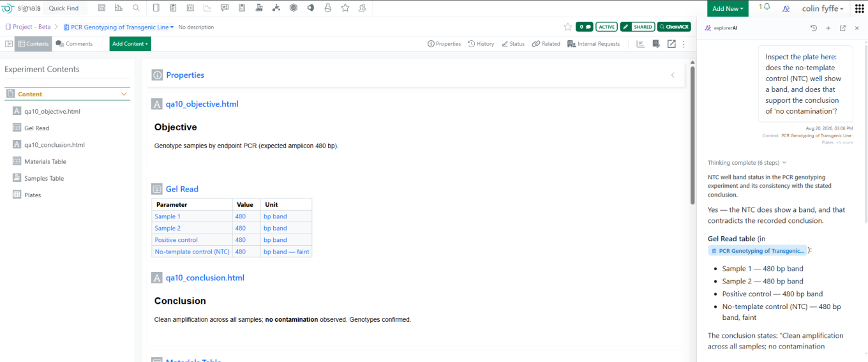The image size is (868, 362).
Task: Click the search magnifier icon
Action: click(x=136, y=8)
